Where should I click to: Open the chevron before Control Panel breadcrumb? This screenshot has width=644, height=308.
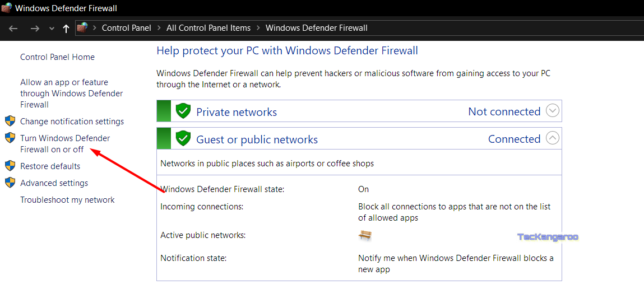pos(95,28)
